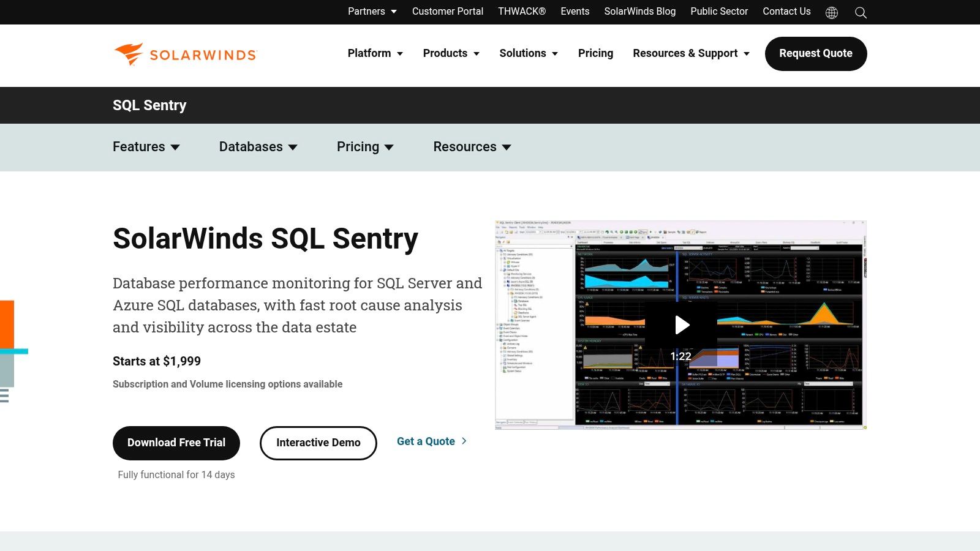Click the SolarWinds logo
The width and height of the screenshot is (980, 551).
[184, 54]
